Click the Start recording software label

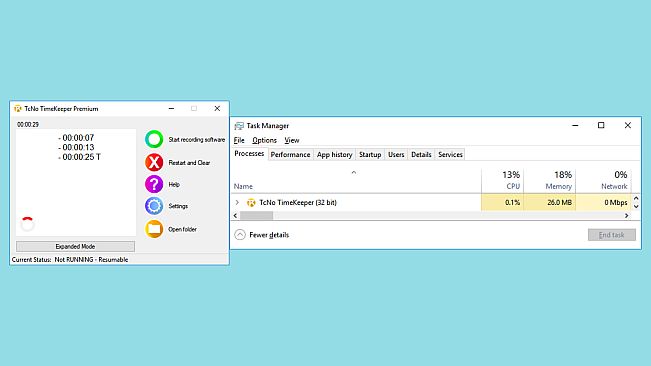point(196,139)
